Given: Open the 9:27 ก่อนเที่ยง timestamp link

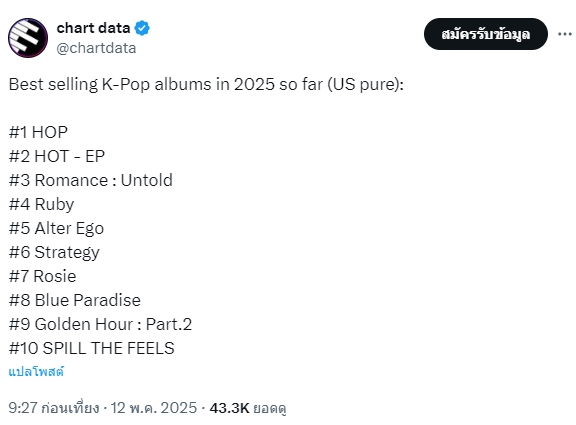Looking at the screenshot, I should click(x=54, y=408).
